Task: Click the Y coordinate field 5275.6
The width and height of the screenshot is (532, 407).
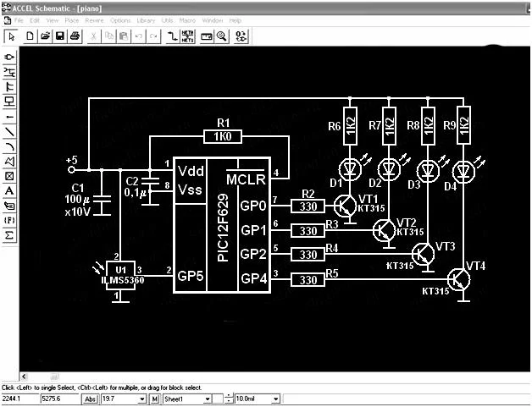Action: tap(60, 399)
